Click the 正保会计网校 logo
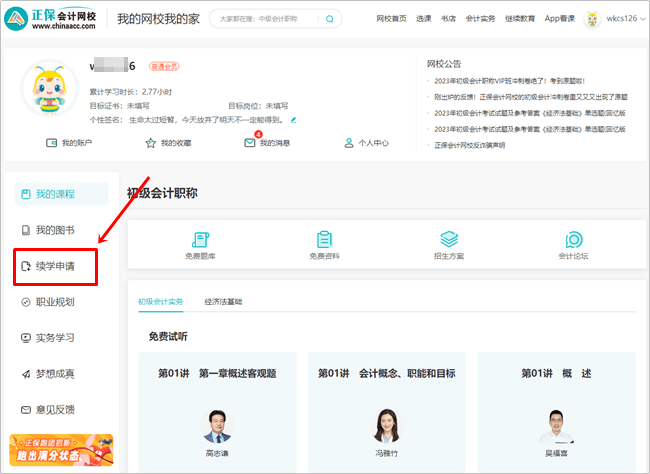Screen dimensions: 650x474 coord(50,19)
